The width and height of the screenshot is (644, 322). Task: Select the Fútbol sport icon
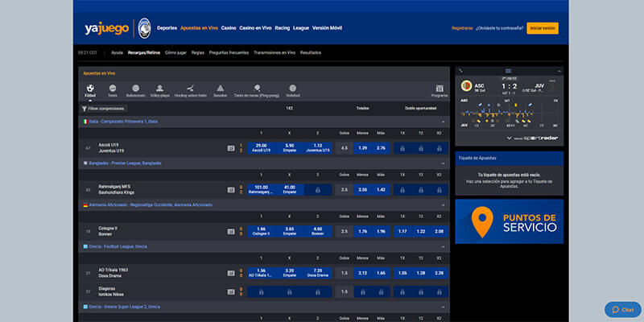[x=90, y=89]
